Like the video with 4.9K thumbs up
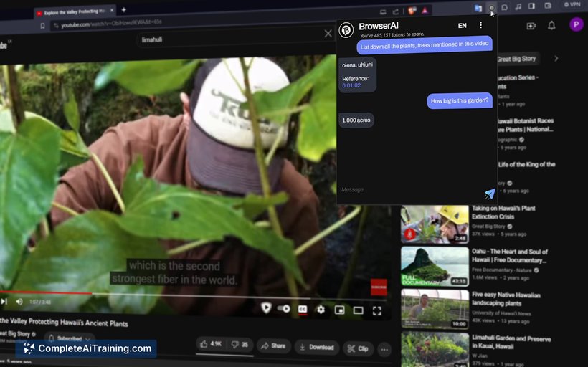This screenshot has height=367, width=588. click(211, 344)
